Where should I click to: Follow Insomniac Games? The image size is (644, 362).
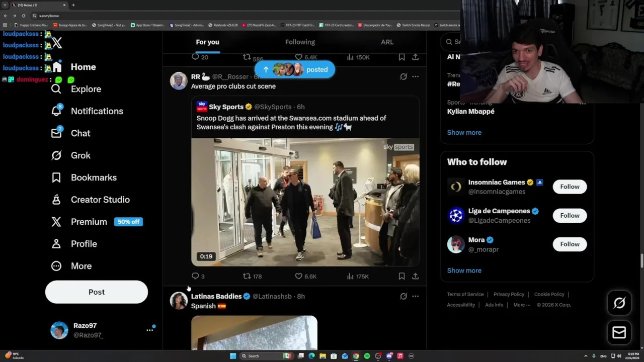click(570, 187)
